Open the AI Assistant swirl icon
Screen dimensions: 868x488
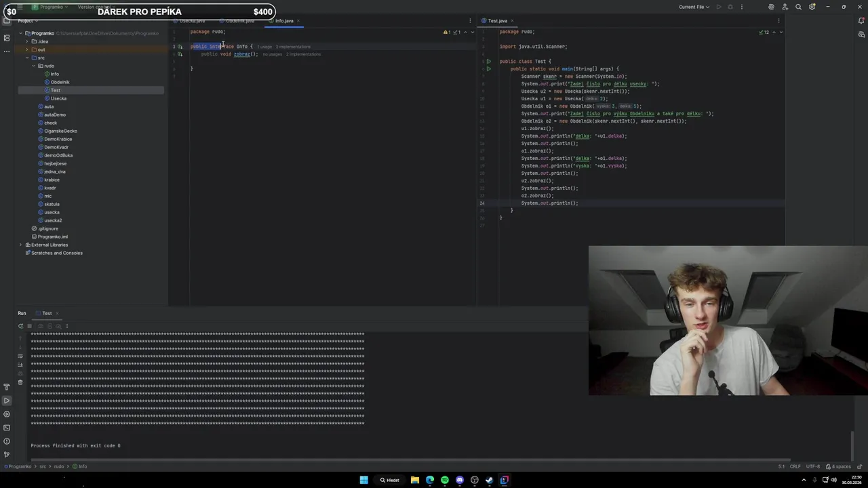pyautogui.click(x=771, y=7)
